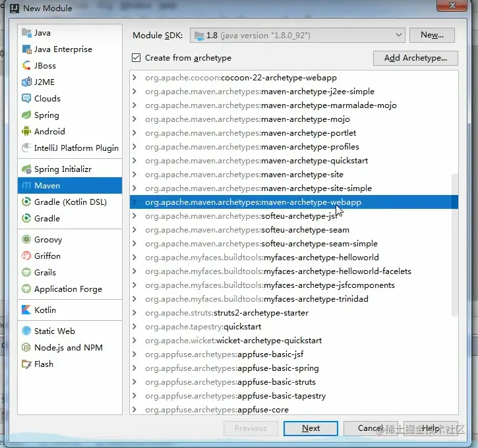The height and width of the screenshot is (448, 478).
Task: Click the IntelliJ Platform Plugin icon
Action: click(x=26, y=148)
